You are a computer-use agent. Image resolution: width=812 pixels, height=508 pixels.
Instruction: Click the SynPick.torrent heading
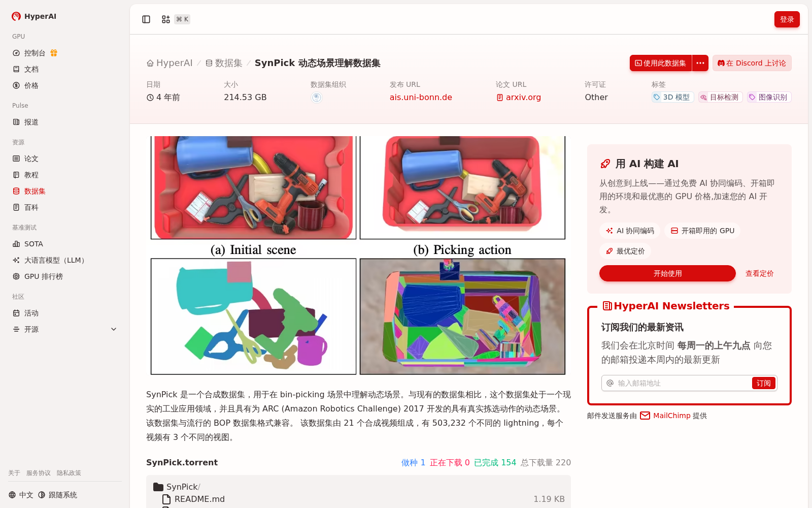click(182, 462)
